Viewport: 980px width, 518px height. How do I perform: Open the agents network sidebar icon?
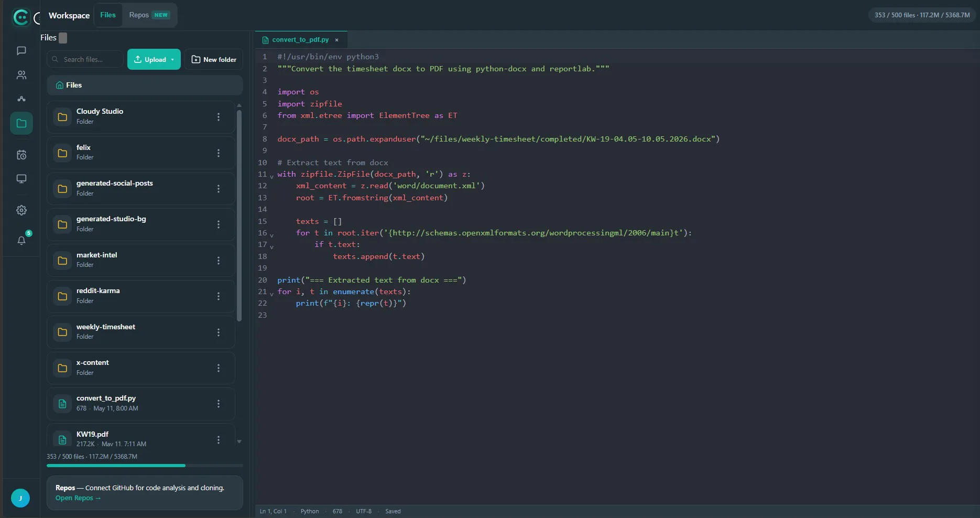coord(21,99)
